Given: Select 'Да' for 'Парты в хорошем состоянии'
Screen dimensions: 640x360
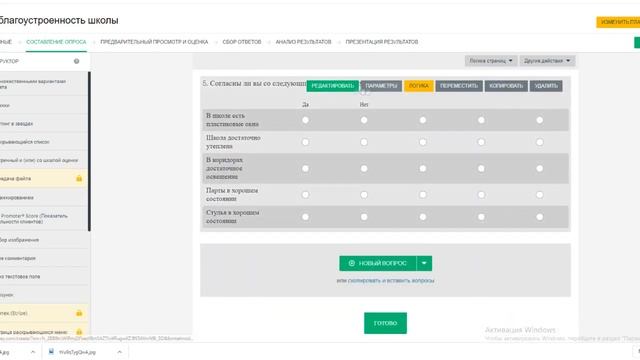Looking at the screenshot, I should pos(305,195).
